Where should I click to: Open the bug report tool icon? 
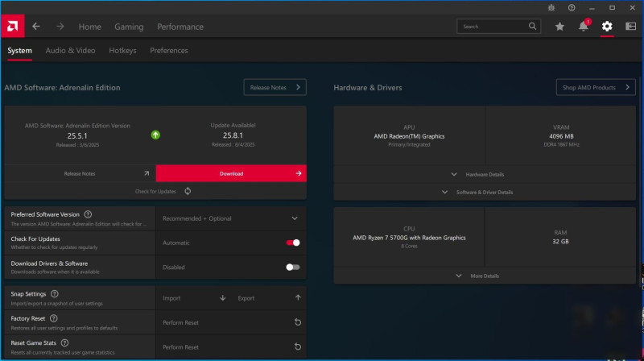[x=551, y=7]
